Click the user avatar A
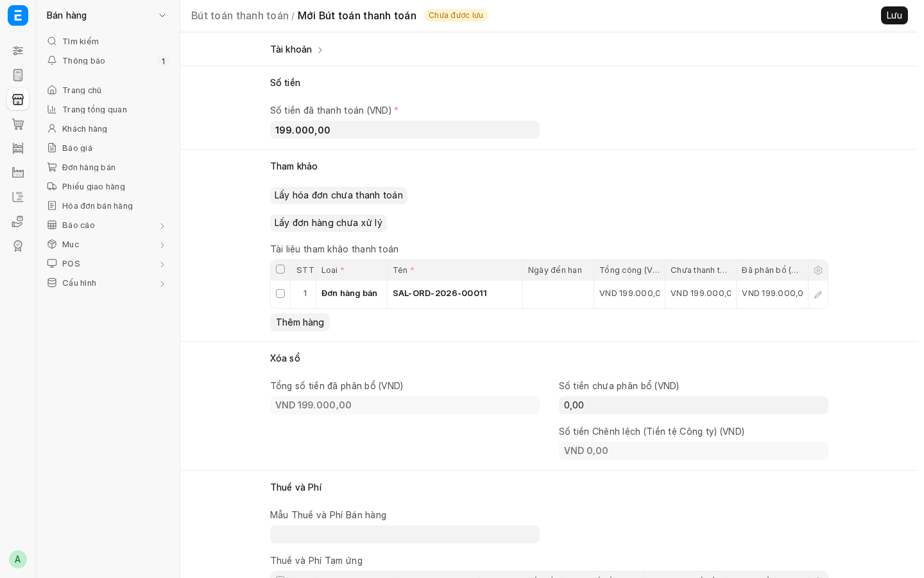The height and width of the screenshot is (578, 924). (18, 559)
